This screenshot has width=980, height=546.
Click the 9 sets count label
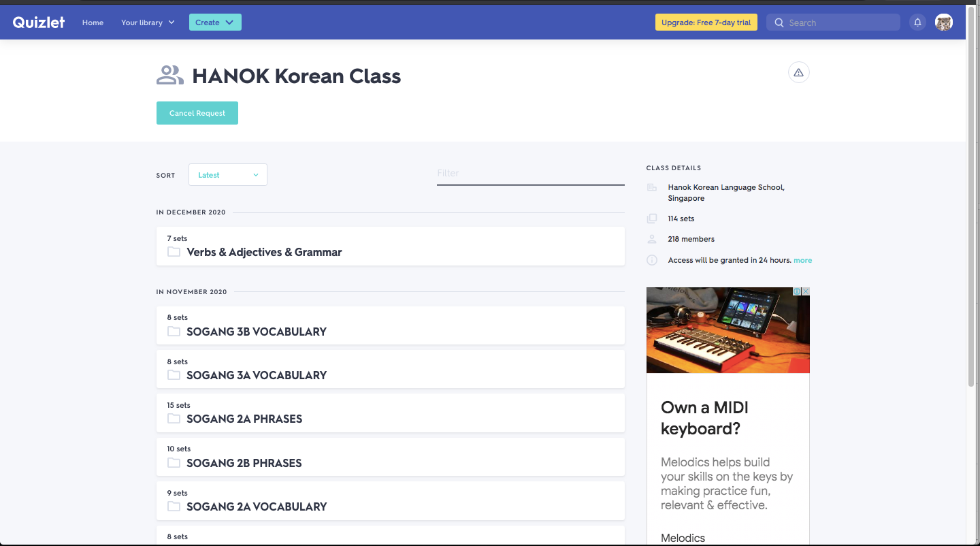pyautogui.click(x=177, y=493)
